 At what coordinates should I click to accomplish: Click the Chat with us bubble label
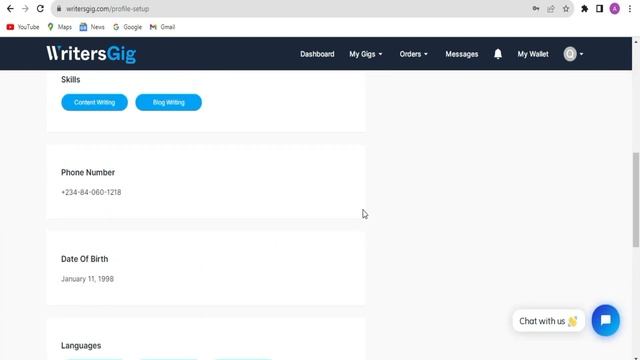pyautogui.click(x=548, y=321)
